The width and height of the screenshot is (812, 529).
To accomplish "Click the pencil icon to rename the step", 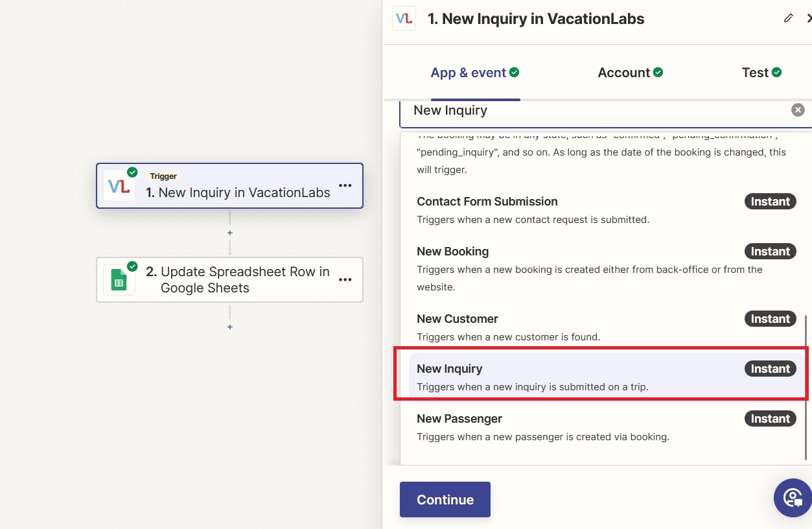I will pyautogui.click(x=788, y=18).
